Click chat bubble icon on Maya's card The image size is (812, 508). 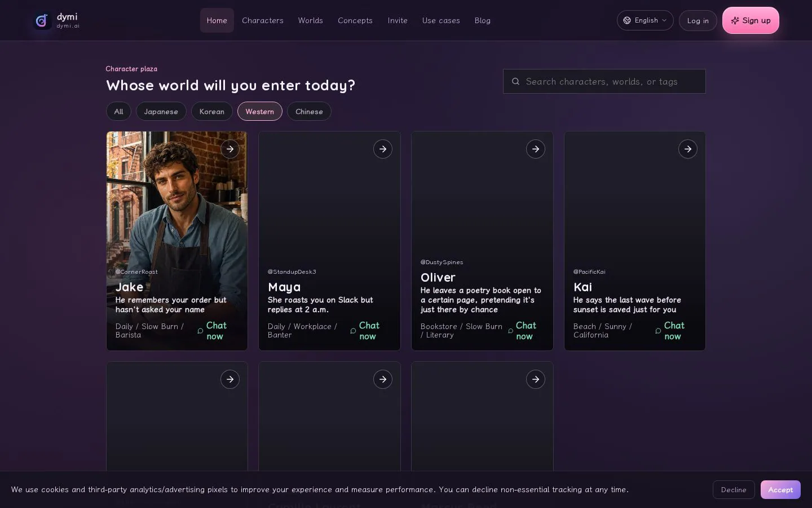[353, 331]
